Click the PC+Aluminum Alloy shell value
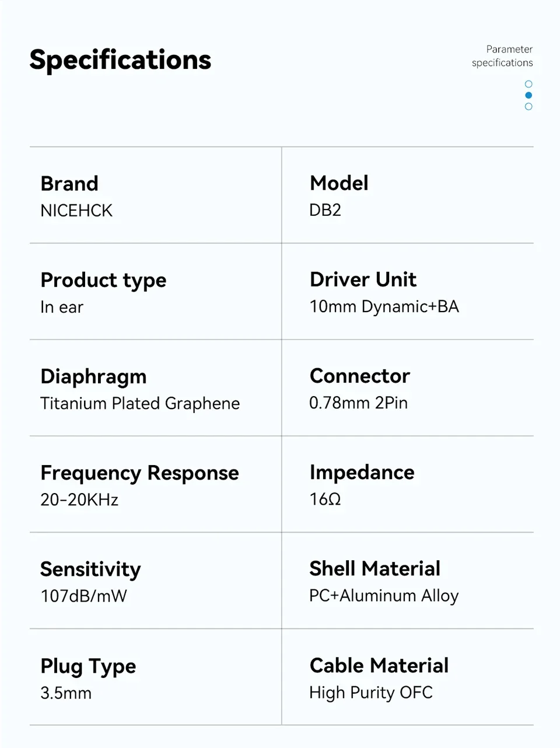Image resolution: width=560 pixels, height=748 pixels. 384,596
